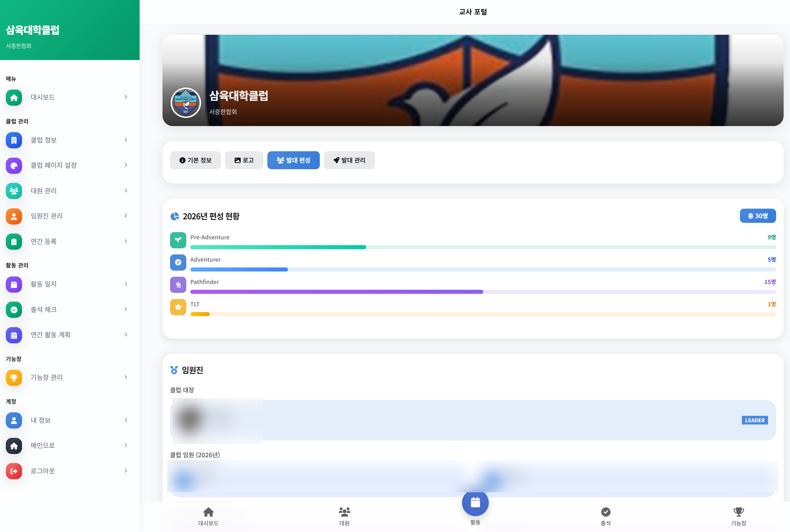Switch to the 기본 정보 tab

[x=195, y=160]
